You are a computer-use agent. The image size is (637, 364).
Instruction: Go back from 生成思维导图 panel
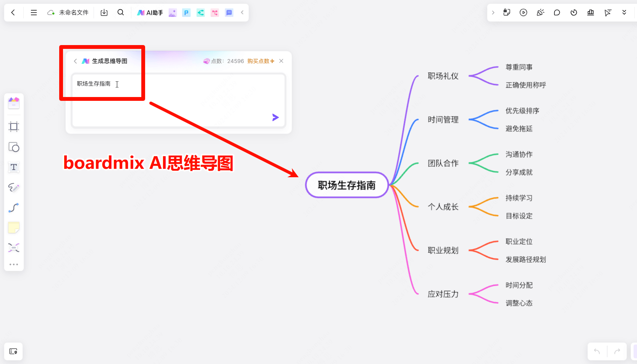pos(75,61)
